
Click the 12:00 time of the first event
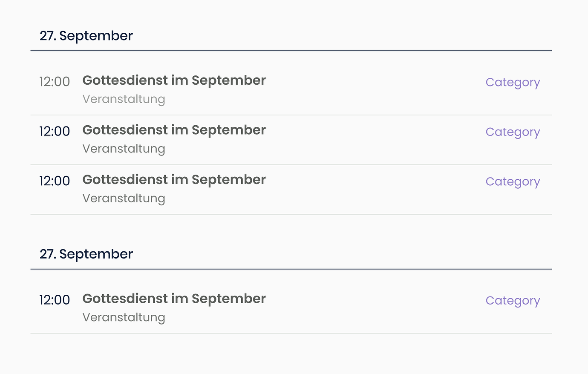pos(55,81)
